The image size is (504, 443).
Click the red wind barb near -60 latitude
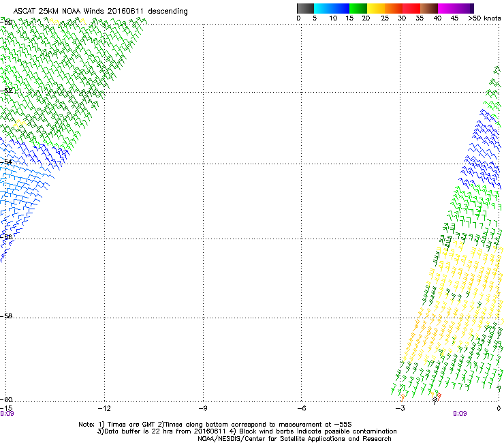tap(439, 397)
